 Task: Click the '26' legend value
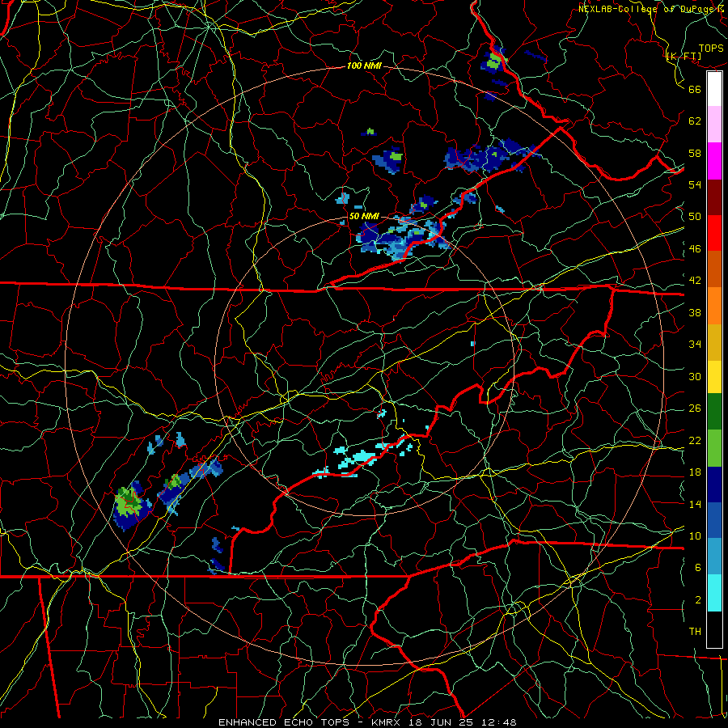695,408
